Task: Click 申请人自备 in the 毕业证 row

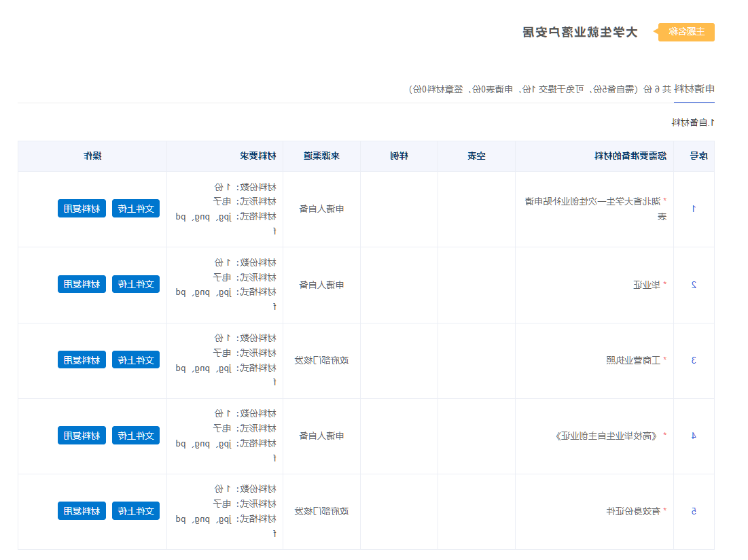Action: [321, 285]
